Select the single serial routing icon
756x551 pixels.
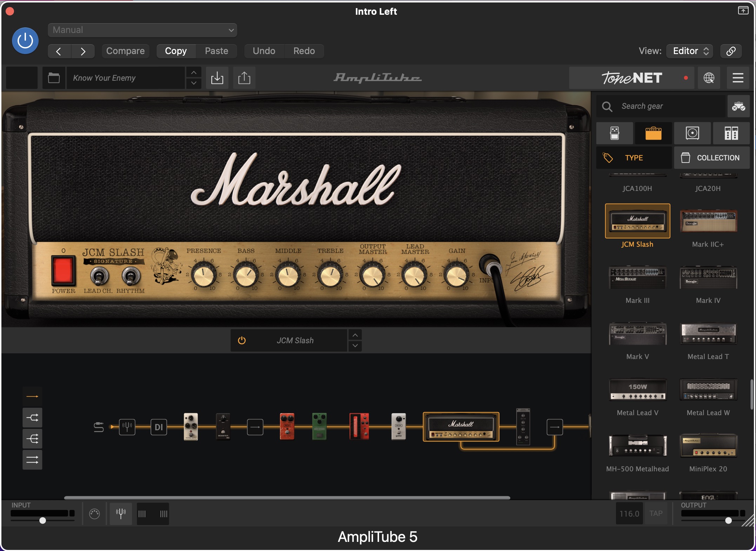click(32, 397)
